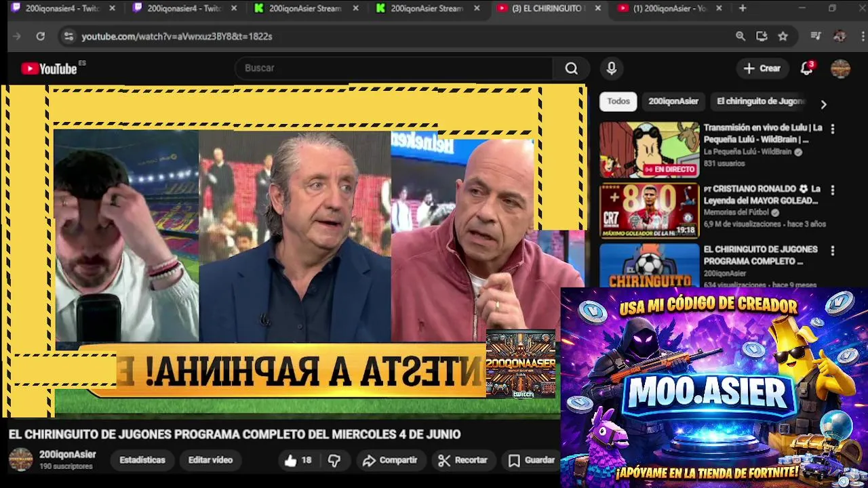Open La Pequeña Lulú live stream thumbnail

tap(649, 150)
